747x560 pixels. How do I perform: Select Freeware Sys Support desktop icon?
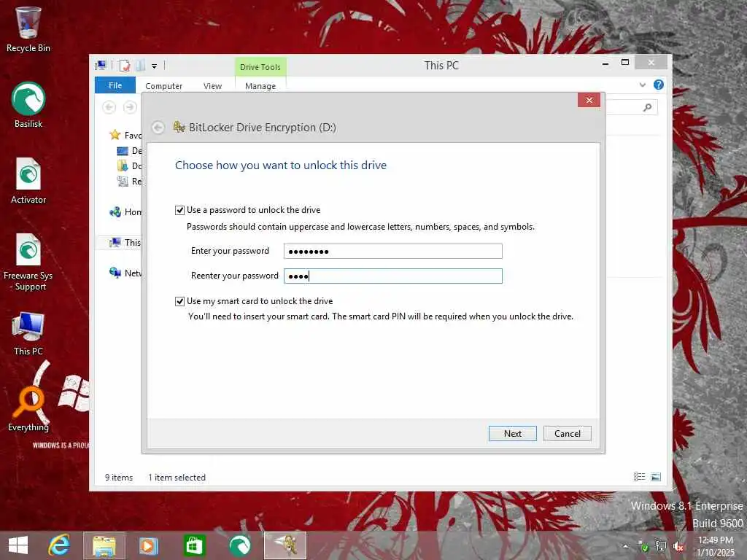tap(28, 262)
